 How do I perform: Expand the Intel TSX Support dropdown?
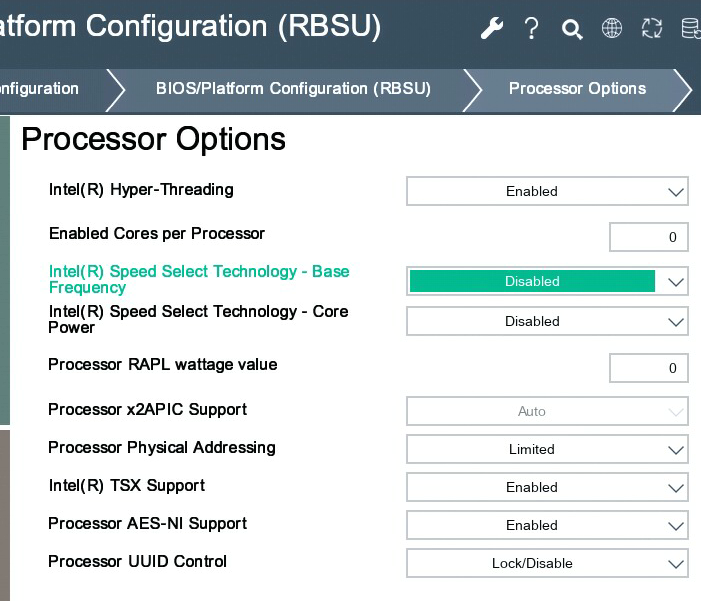[547, 487]
